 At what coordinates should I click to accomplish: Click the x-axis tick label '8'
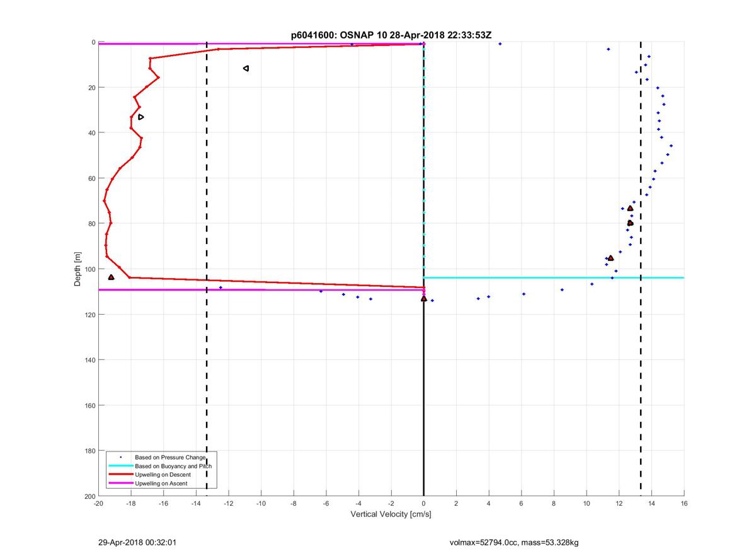click(x=554, y=504)
